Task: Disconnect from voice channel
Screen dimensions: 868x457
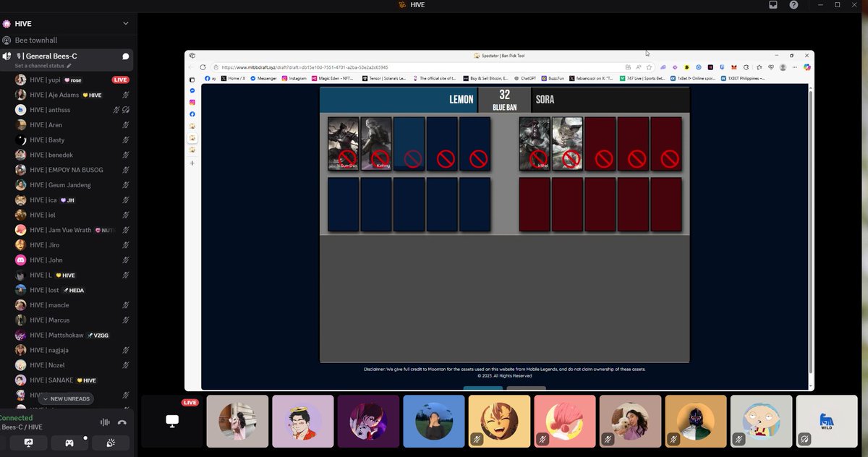Action: [122, 422]
